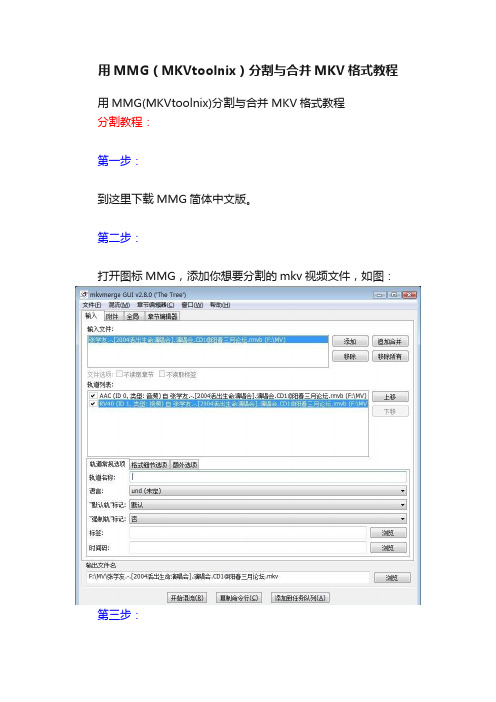Viewport: 496px width, 702px height.
Task: Click the 浏览 button next to 标签
Action: click(x=388, y=533)
